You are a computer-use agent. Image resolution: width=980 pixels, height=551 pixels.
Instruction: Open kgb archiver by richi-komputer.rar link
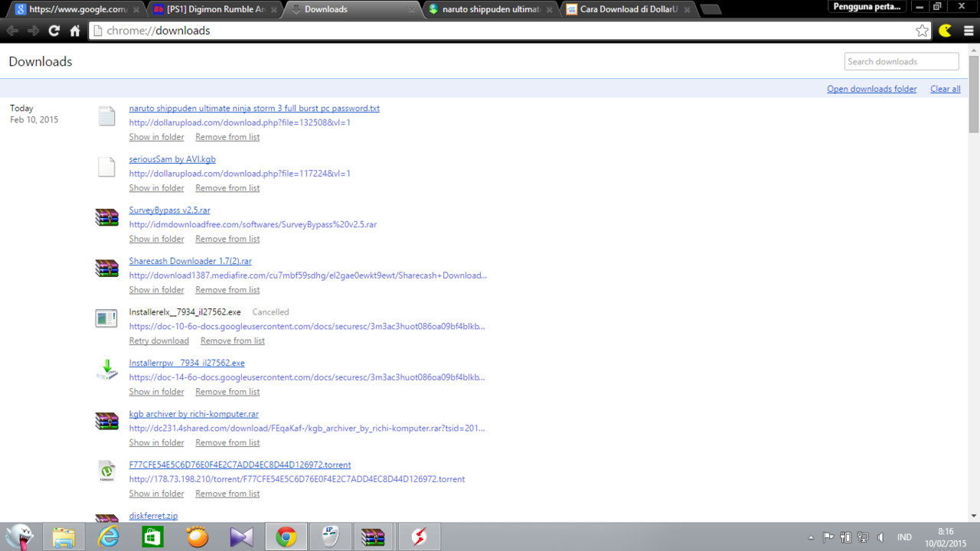[x=194, y=414]
